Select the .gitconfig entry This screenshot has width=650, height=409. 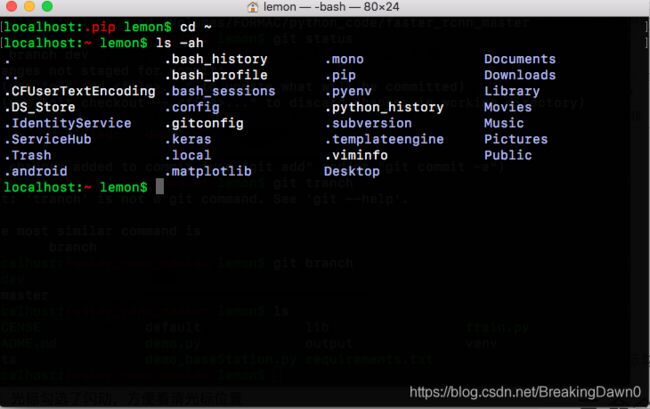click(x=204, y=123)
